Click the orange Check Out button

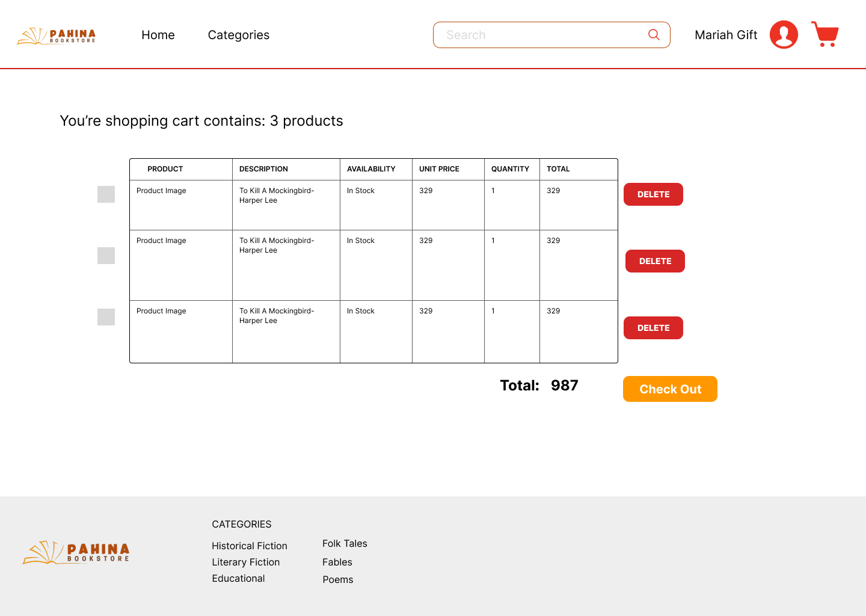[670, 389]
